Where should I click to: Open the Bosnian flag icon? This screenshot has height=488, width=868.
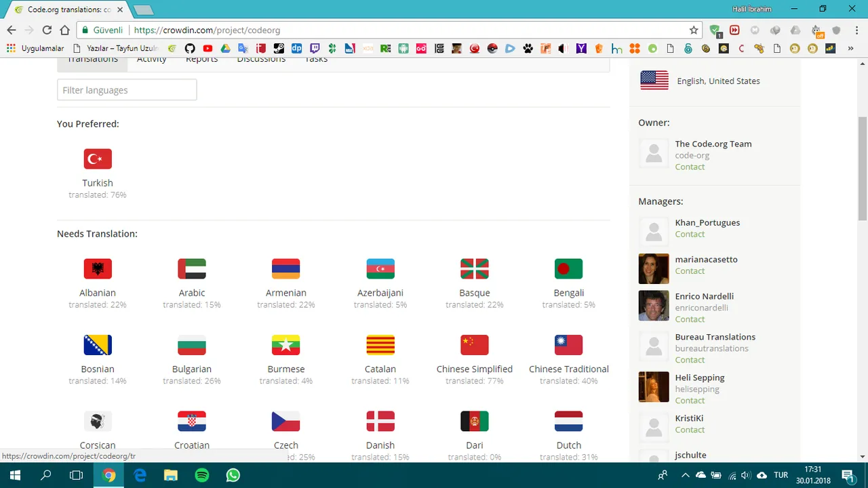98,345
